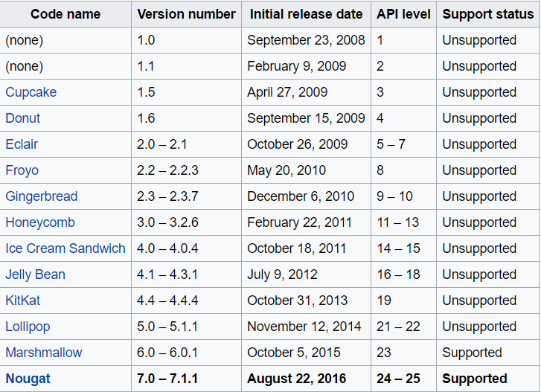Follow the Froyo link
Viewport: 541px width, 392px height.
tap(22, 170)
